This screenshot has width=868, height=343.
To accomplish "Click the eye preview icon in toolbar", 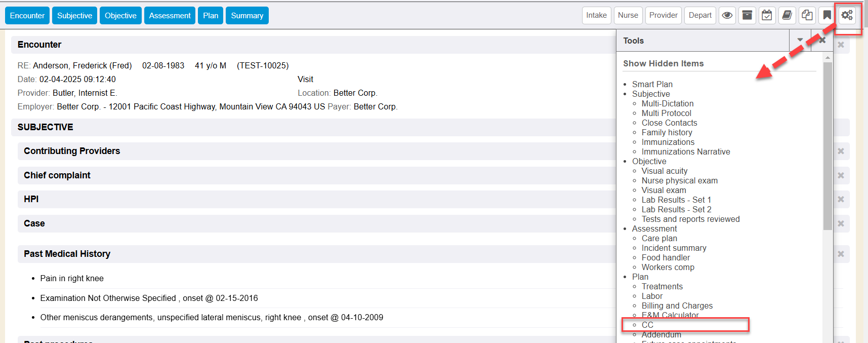I will (x=727, y=15).
